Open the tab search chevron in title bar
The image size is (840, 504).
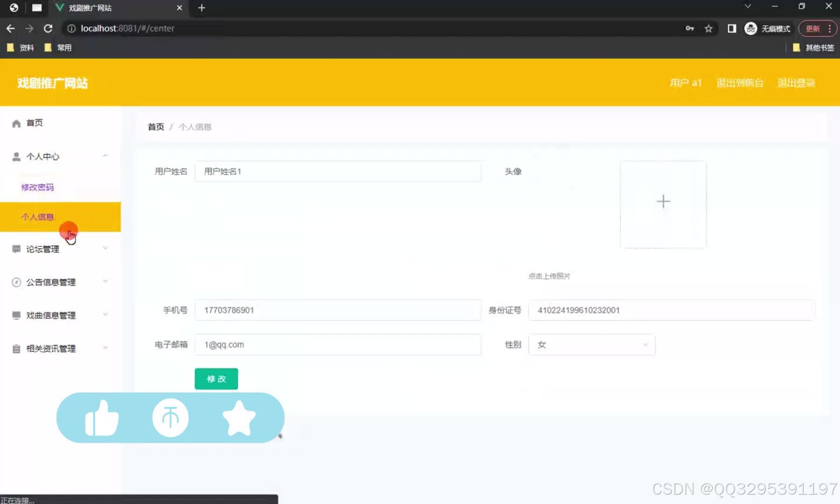(748, 6)
